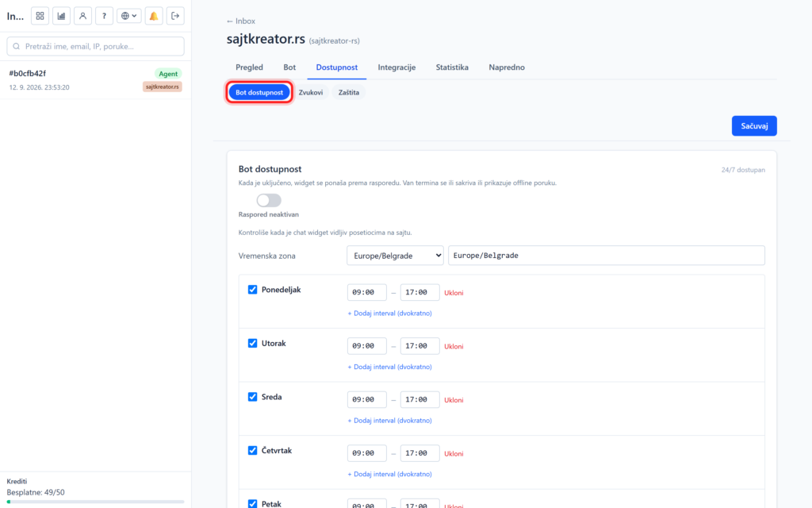The image size is (812, 508).
Task: Click Sreda start time 09:00
Action: [366, 400]
